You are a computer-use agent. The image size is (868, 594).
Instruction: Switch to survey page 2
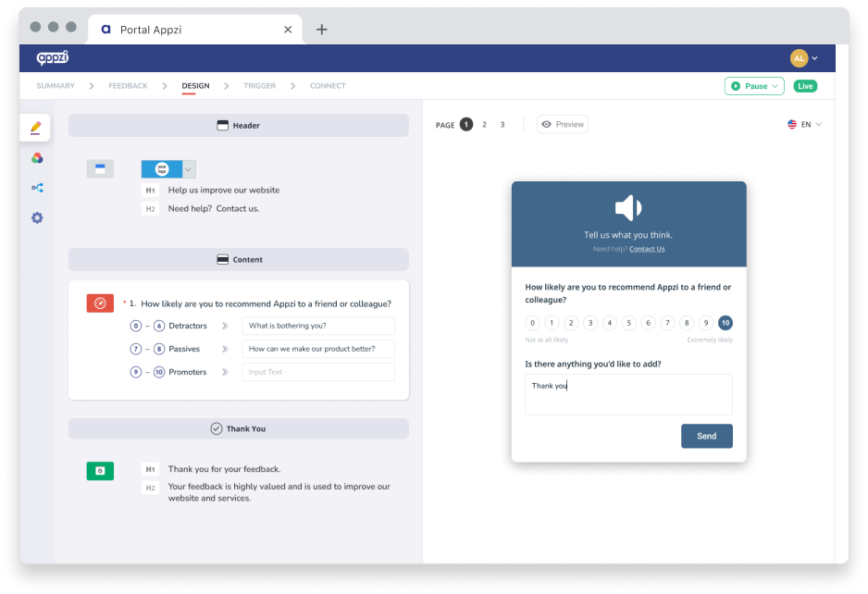click(483, 123)
